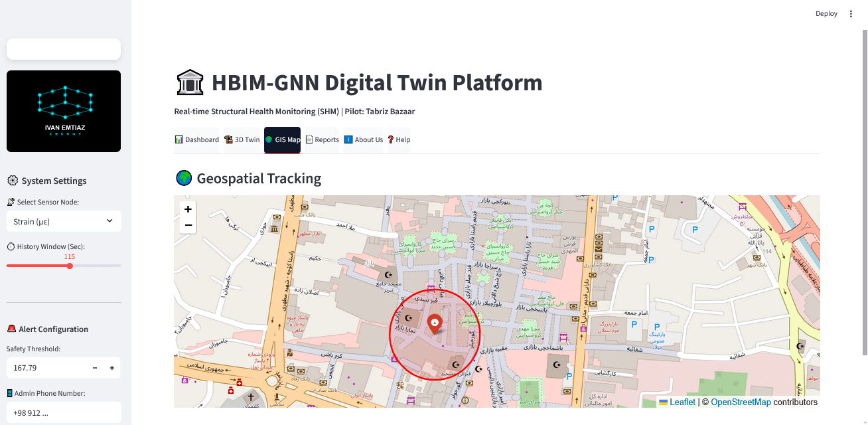The width and height of the screenshot is (868, 425).
Task: Switch to the Reports tab
Action: coord(322,140)
